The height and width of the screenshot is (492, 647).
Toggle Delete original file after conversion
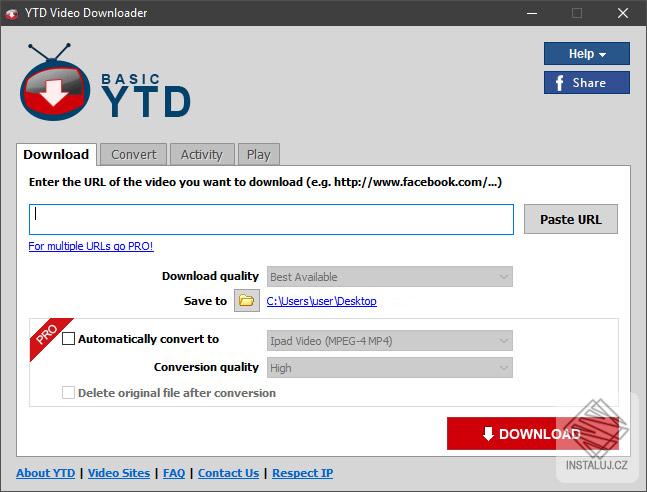68,393
